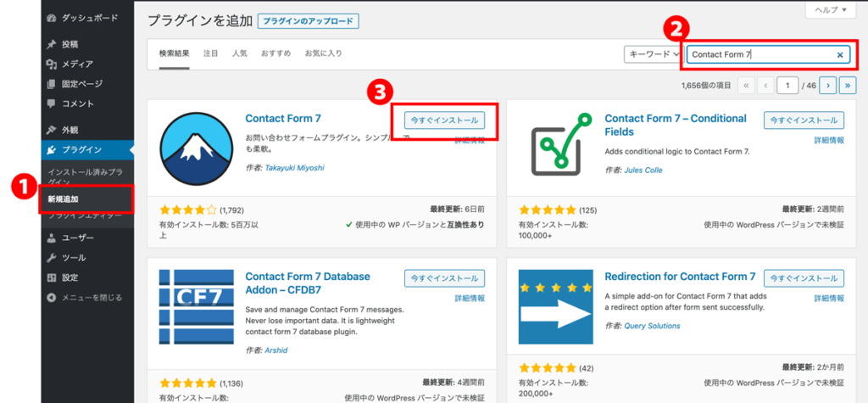
Task: Click the Posts (投稿) pin icon
Action: click(x=52, y=44)
